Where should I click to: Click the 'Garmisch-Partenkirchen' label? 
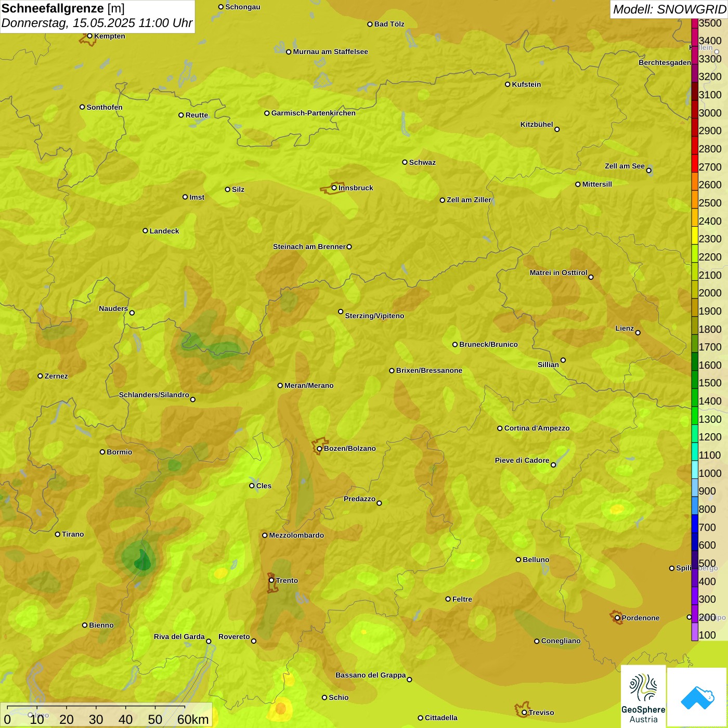314,113
